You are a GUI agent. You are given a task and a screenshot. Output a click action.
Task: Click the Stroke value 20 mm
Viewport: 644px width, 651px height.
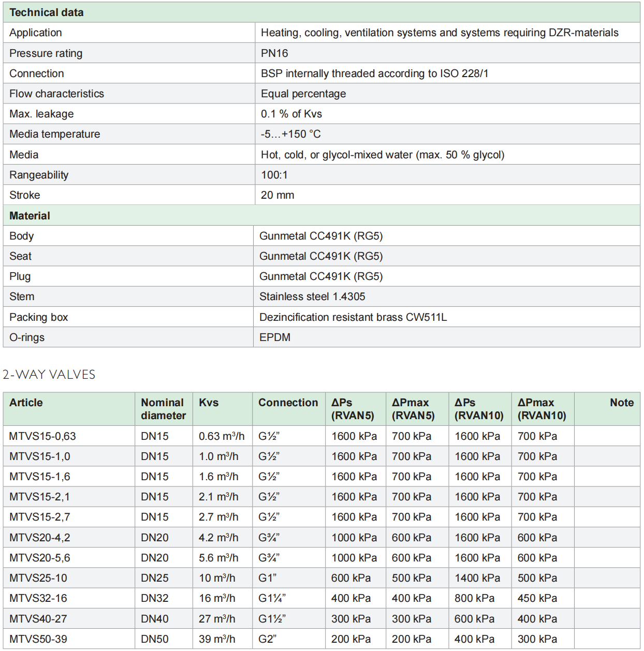coord(277,195)
